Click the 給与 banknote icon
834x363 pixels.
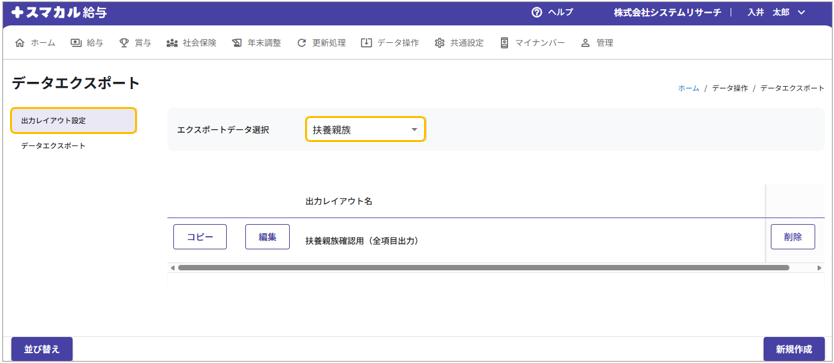(x=76, y=44)
